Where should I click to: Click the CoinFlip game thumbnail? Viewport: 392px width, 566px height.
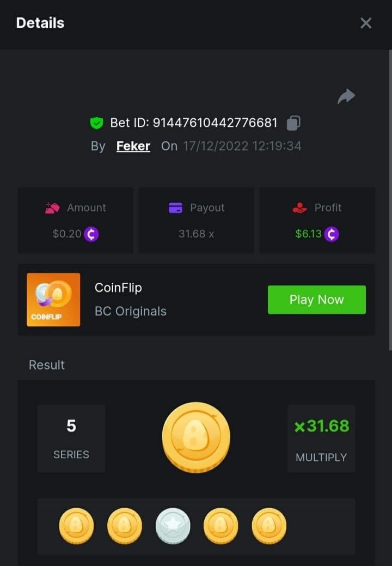tap(53, 300)
